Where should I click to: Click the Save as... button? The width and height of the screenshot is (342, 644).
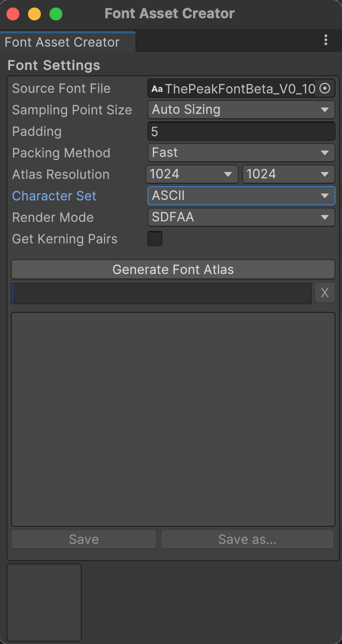click(x=247, y=539)
